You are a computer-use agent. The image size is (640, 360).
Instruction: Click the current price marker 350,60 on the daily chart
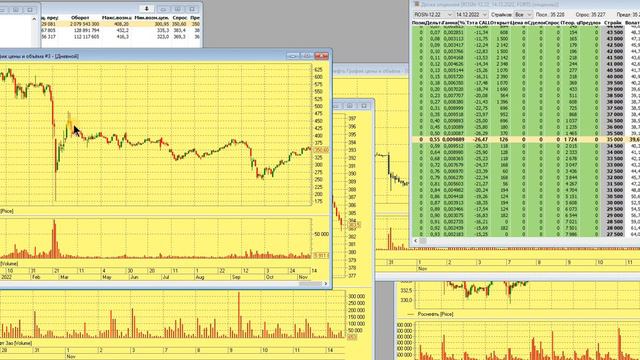click(320, 150)
